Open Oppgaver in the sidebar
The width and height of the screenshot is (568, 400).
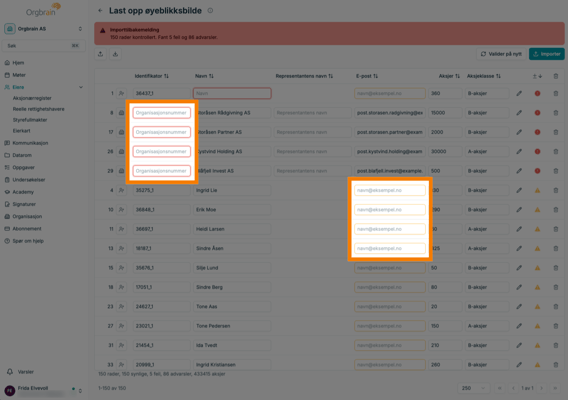pyautogui.click(x=24, y=167)
